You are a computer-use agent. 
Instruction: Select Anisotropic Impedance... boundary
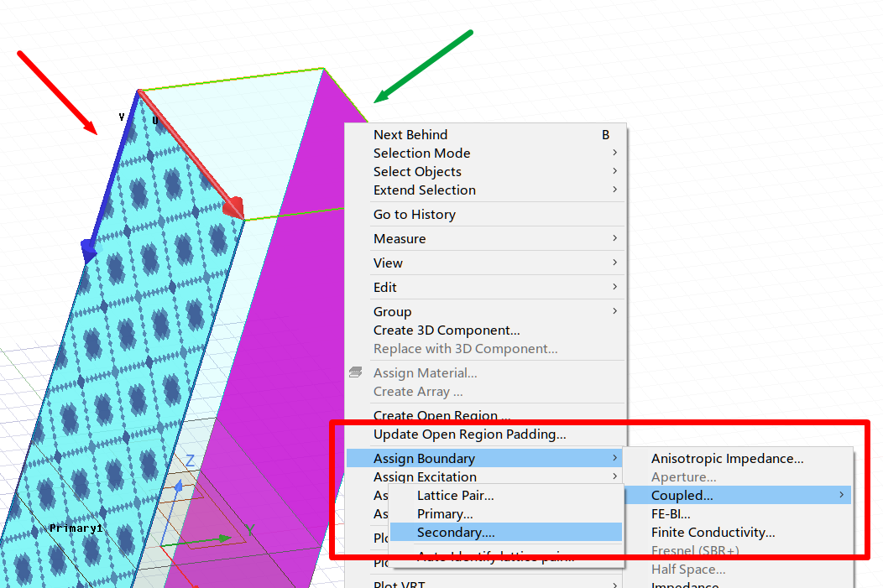pyautogui.click(x=739, y=458)
